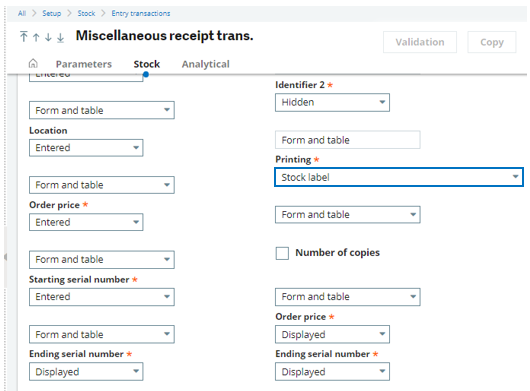Open the Location Entered dropdown

point(86,148)
